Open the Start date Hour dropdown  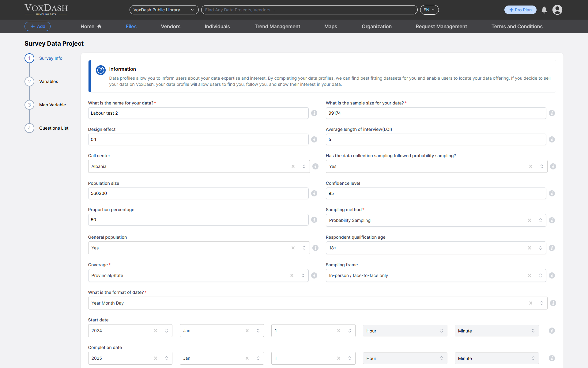pyautogui.click(x=405, y=331)
